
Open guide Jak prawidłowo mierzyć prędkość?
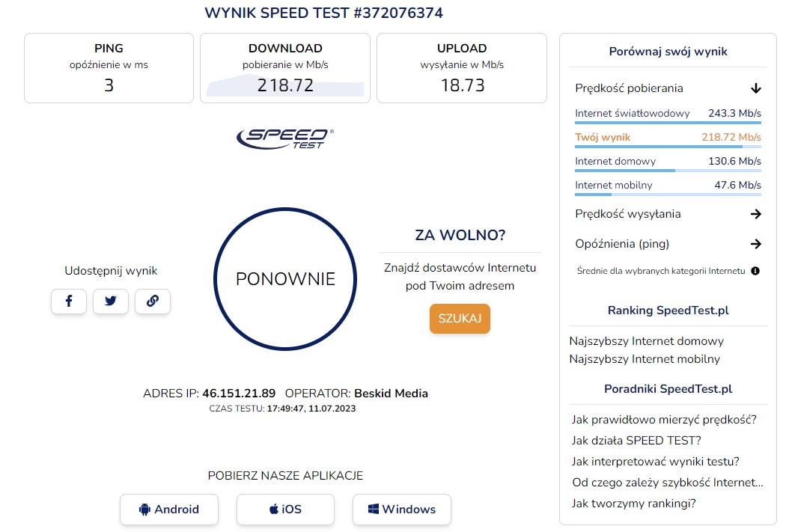tap(664, 420)
